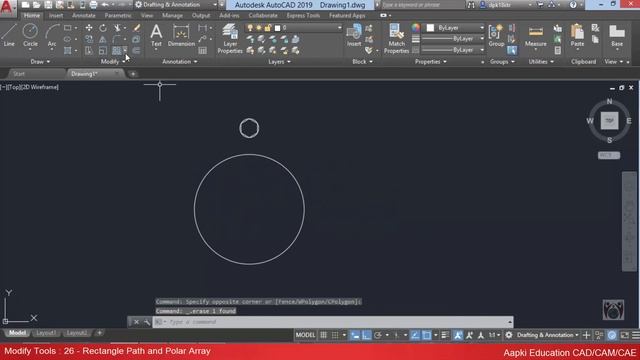Click the MODEL button in status bar
The height and width of the screenshot is (360, 640).
(305, 335)
